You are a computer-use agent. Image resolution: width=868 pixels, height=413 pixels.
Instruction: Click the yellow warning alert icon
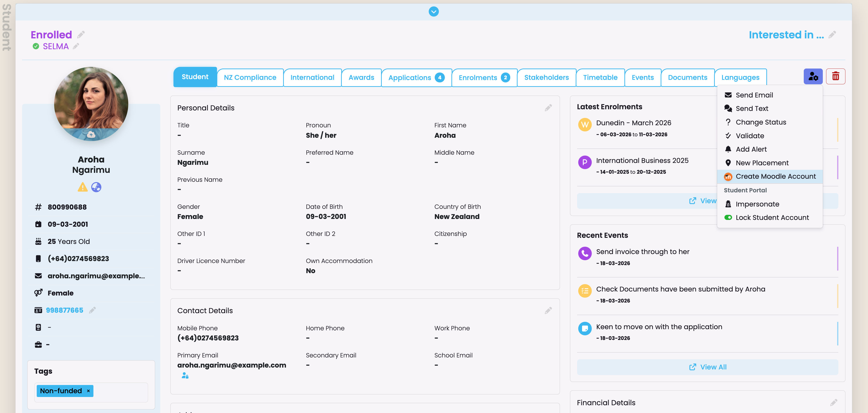click(x=83, y=187)
